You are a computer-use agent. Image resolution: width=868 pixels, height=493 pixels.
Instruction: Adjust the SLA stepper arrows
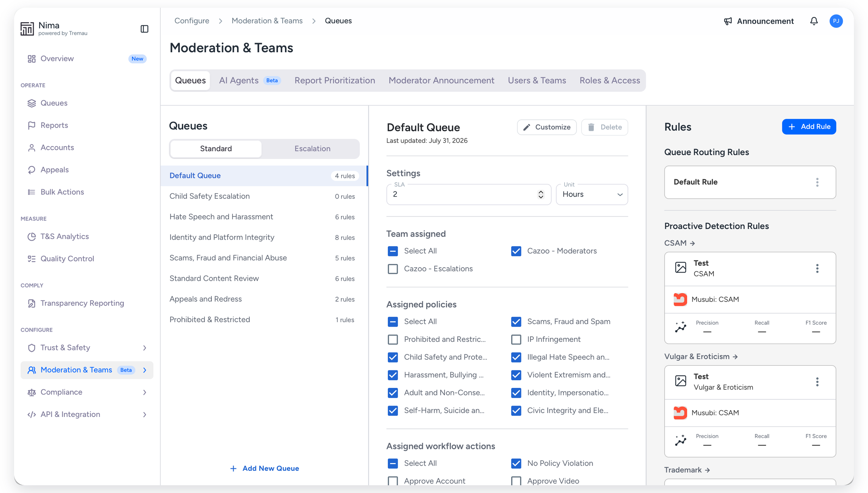pyautogui.click(x=541, y=195)
